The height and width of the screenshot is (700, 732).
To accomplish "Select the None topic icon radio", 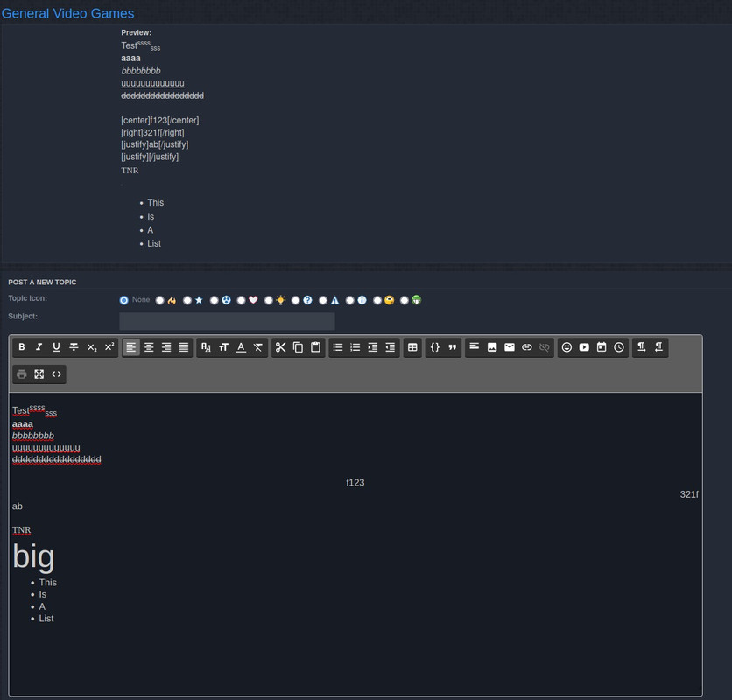I will (123, 300).
